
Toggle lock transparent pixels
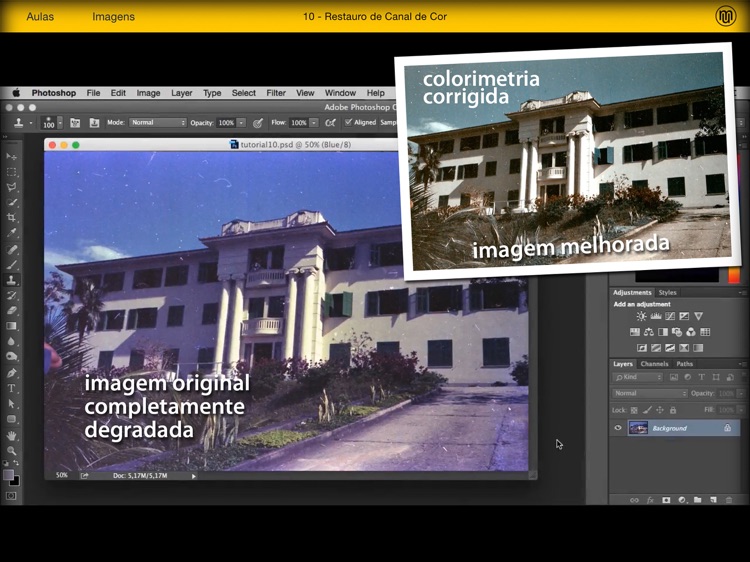(x=634, y=410)
